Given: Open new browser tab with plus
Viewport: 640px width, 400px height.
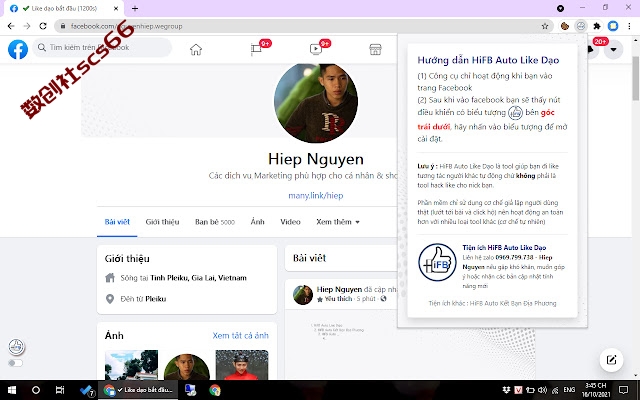Looking at the screenshot, I should click(135, 8).
